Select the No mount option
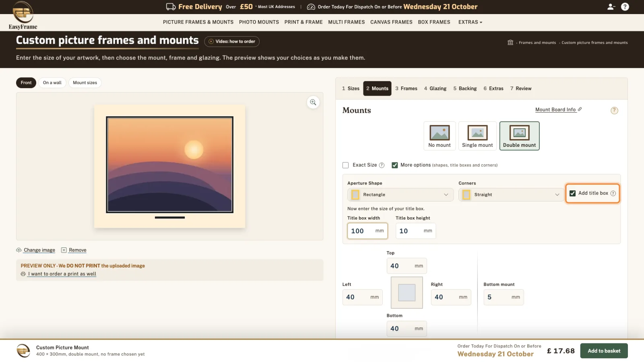This screenshot has height=362, width=644. [x=440, y=136]
